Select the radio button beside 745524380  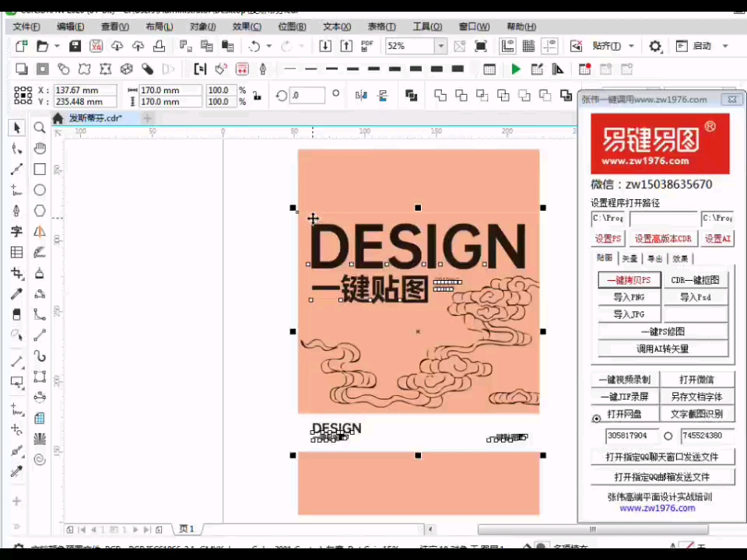pos(668,436)
